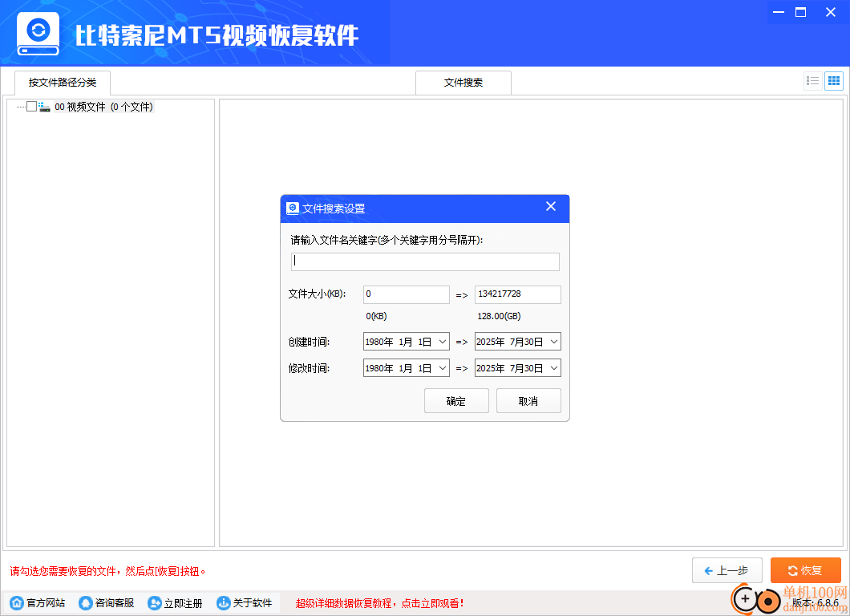
Task: Click the maximum file size field 134217728
Action: pos(518,294)
